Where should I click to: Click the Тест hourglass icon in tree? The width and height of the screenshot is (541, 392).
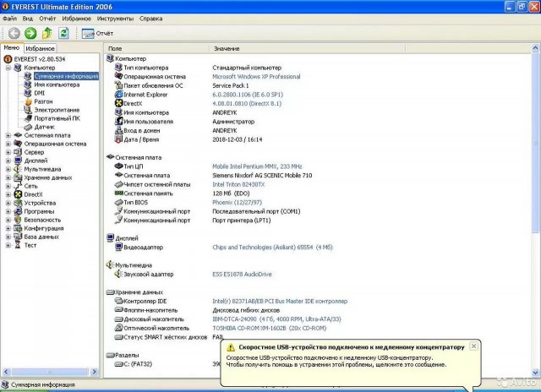[18, 245]
